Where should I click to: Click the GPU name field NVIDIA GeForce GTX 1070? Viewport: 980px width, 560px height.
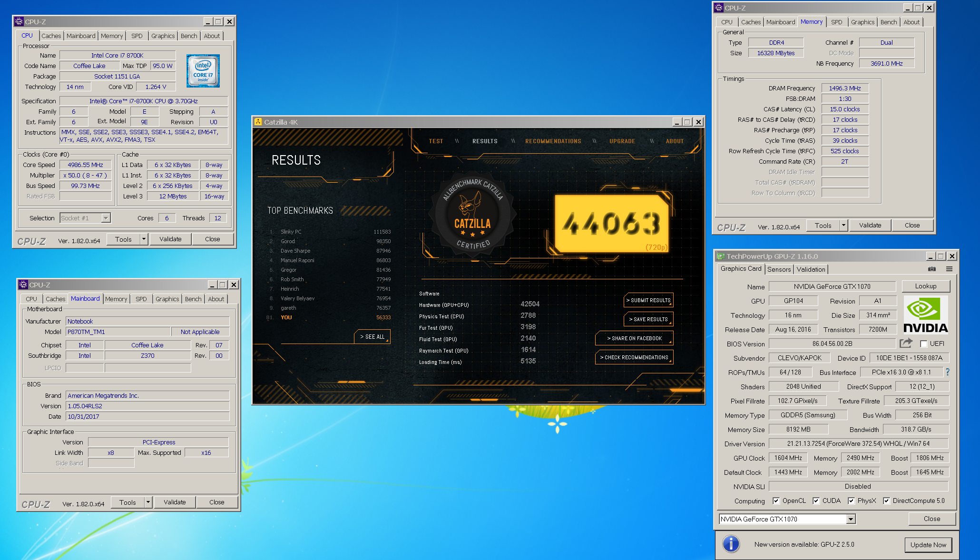(x=832, y=286)
